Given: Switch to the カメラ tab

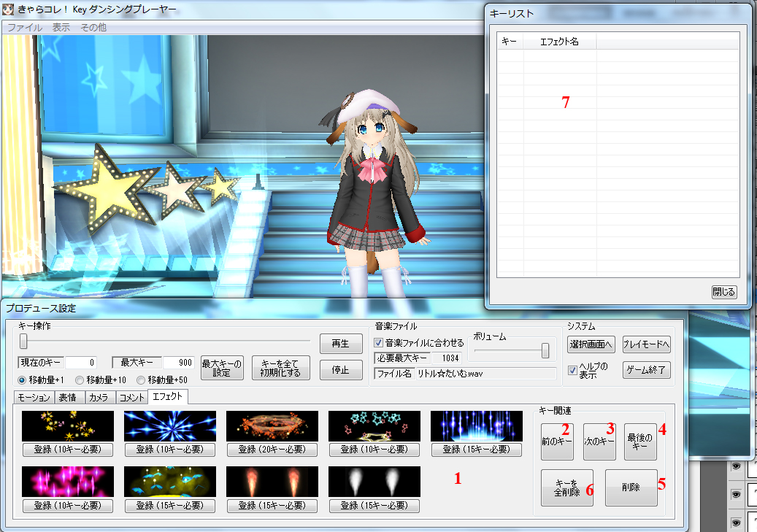Looking at the screenshot, I should 99,397.
